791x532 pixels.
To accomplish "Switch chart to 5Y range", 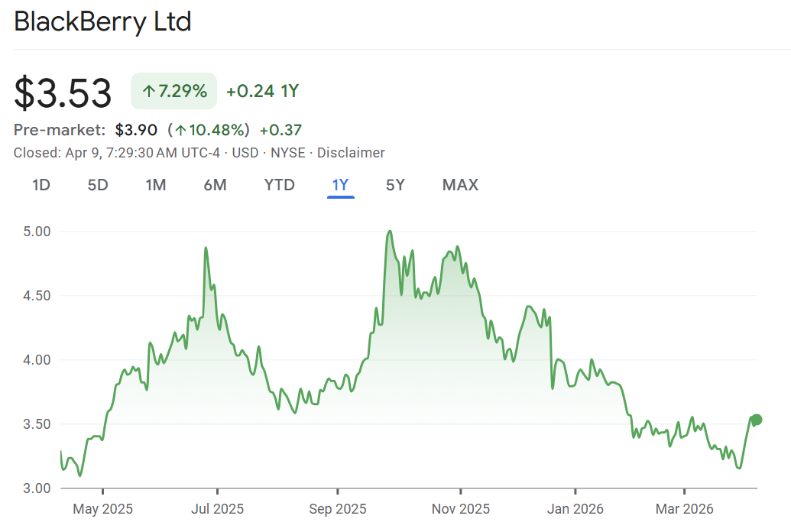I will pyautogui.click(x=395, y=185).
